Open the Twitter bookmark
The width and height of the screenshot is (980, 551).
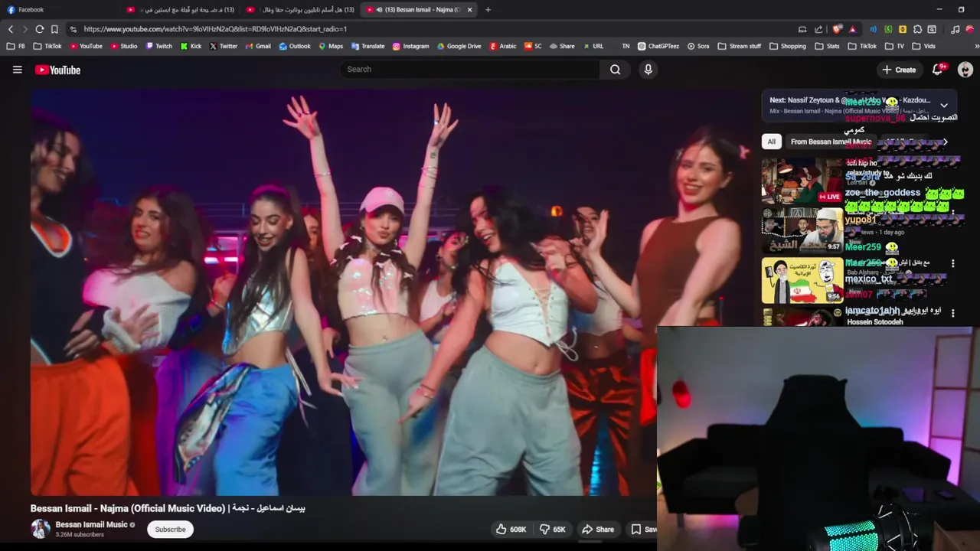[x=223, y=46]
